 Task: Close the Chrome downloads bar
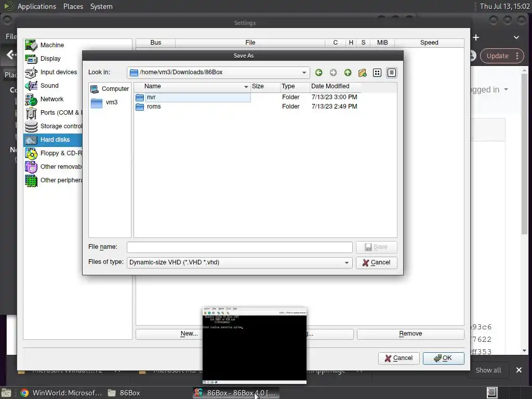tap(519, 370)
